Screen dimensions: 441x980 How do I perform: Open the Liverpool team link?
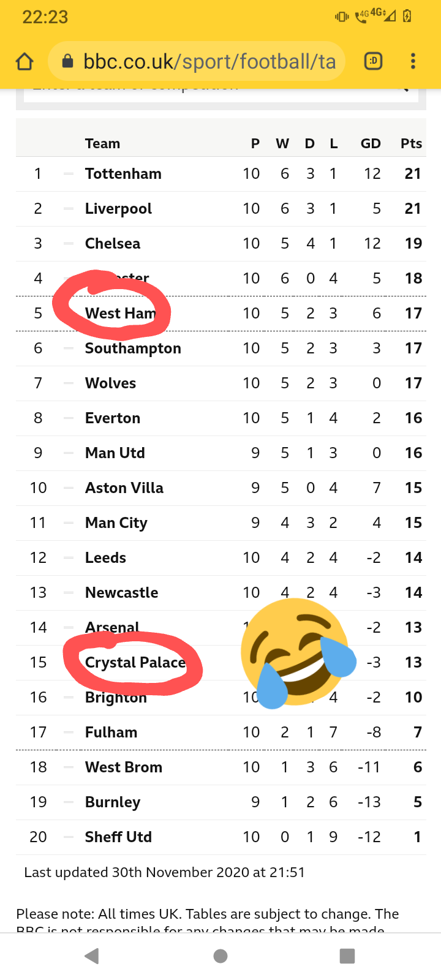coord(118,209)
